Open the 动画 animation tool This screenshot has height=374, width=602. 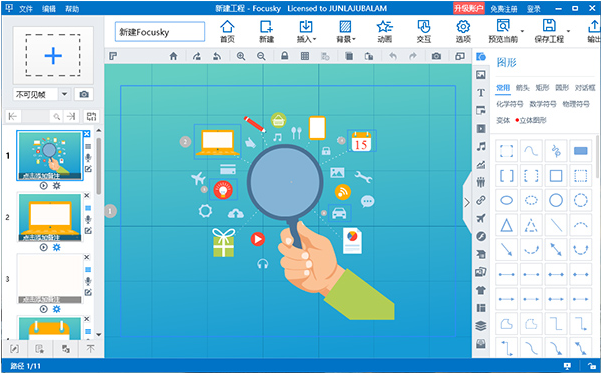(384, 31)
